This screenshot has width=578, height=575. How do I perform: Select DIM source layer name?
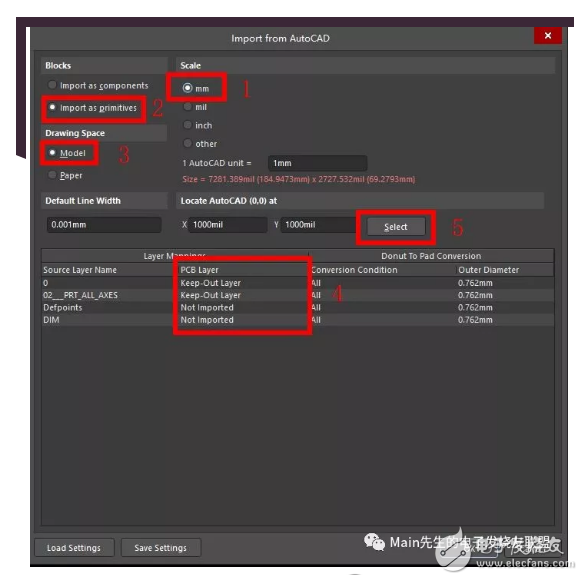click(51, 320)
